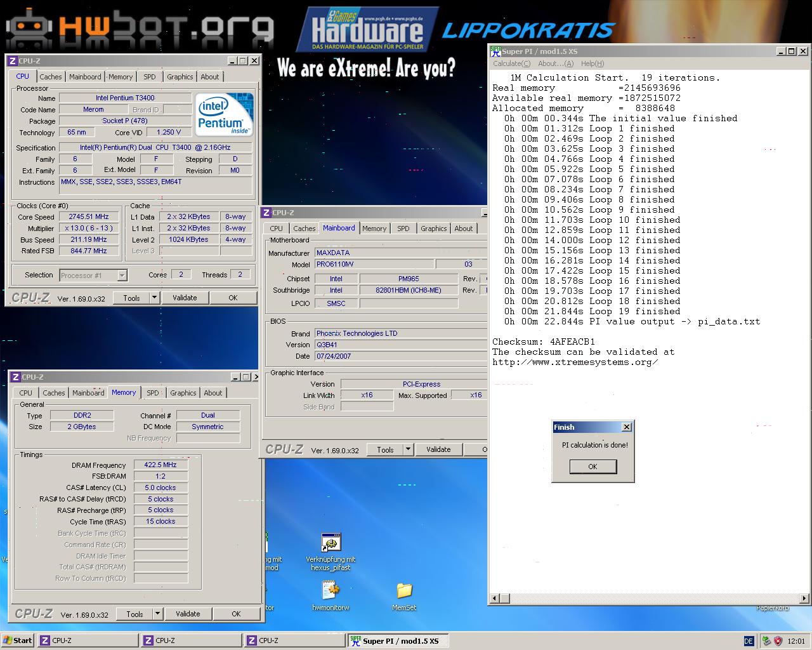Click the BIOS date 07/24/2007 field
This screenshot has height=650, width=812.
(401, 356)
